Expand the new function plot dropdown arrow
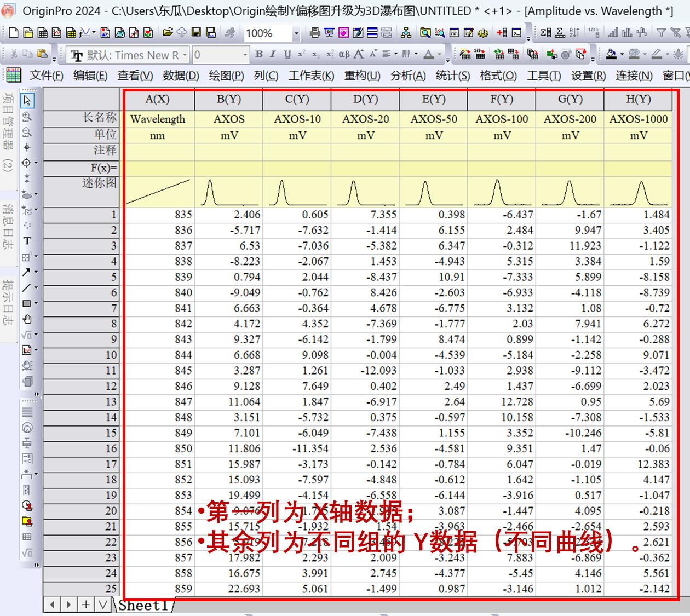Viewport: 690px width, 616px height. [x=94, y=33]
